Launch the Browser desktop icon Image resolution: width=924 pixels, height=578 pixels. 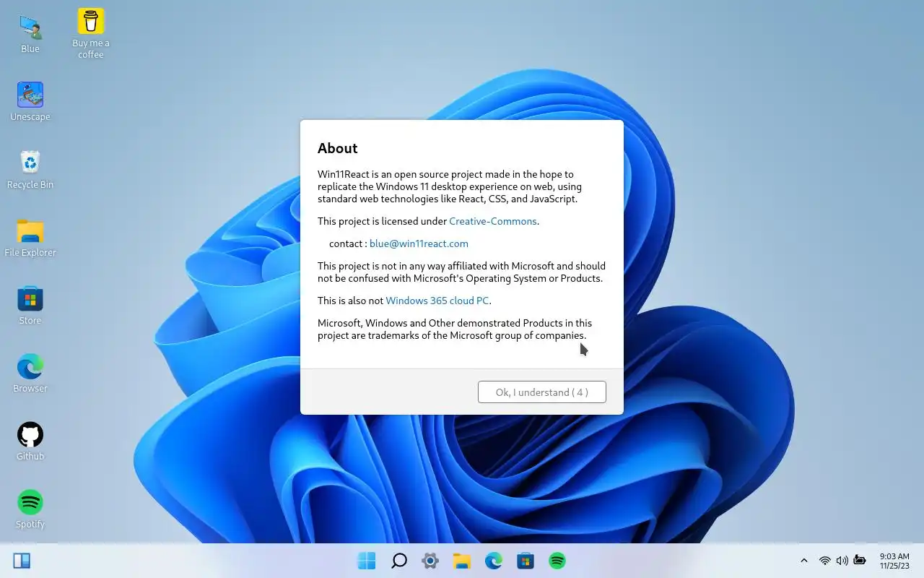click(30, 373)
